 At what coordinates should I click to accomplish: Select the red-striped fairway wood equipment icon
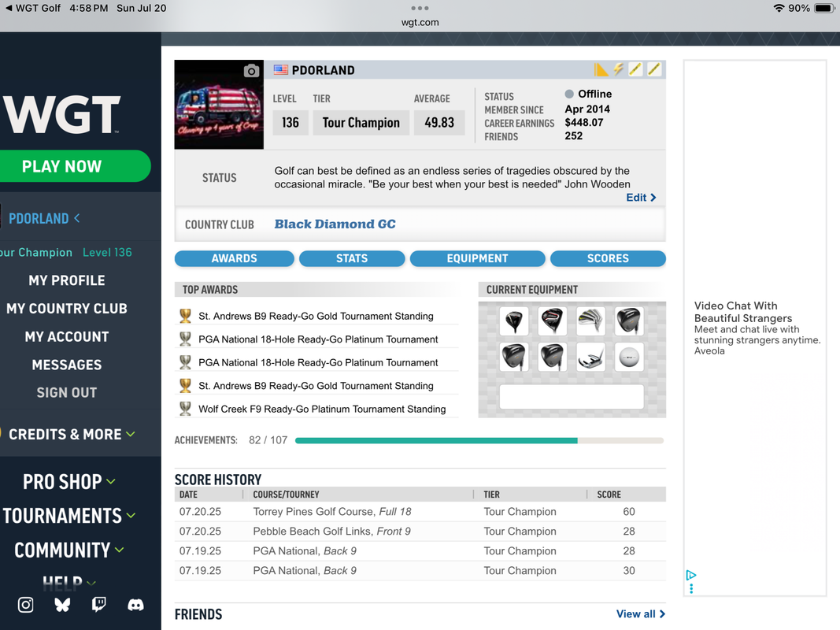[x=553, y=321]
